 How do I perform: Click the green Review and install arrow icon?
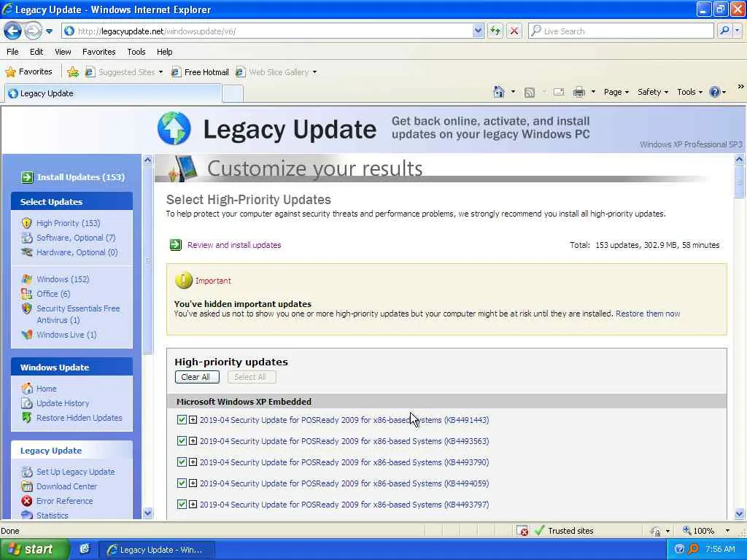pos(176,245)
